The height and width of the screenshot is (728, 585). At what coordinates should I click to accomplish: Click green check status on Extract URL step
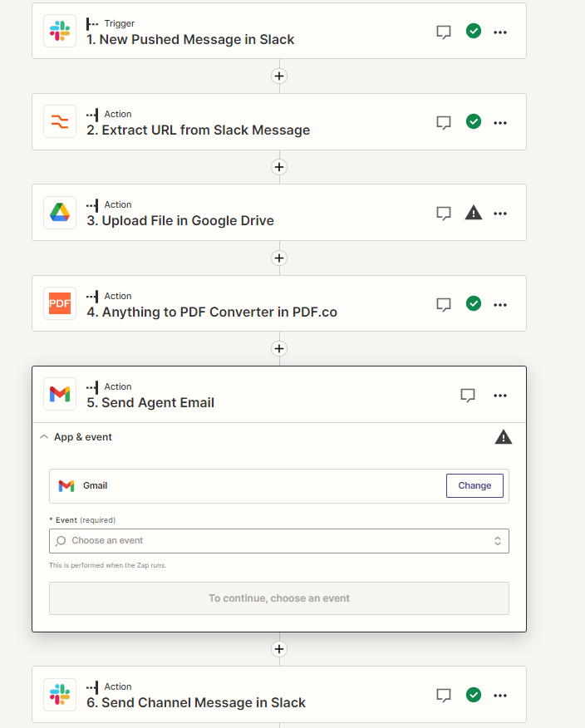point(473,121)
